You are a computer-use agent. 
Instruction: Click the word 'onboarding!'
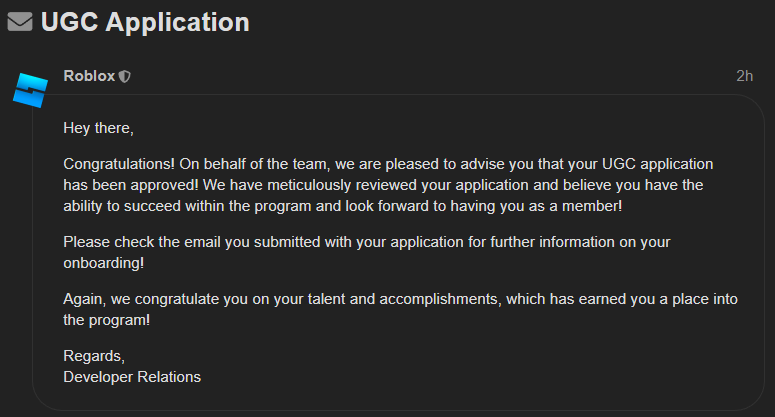pyautogui.click(x=104, y=263)
